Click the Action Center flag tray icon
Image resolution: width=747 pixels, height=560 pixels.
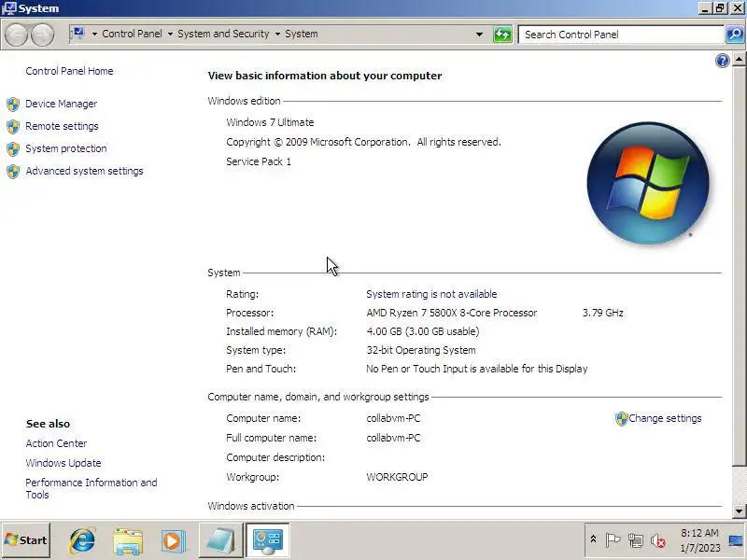coord(613,540)
